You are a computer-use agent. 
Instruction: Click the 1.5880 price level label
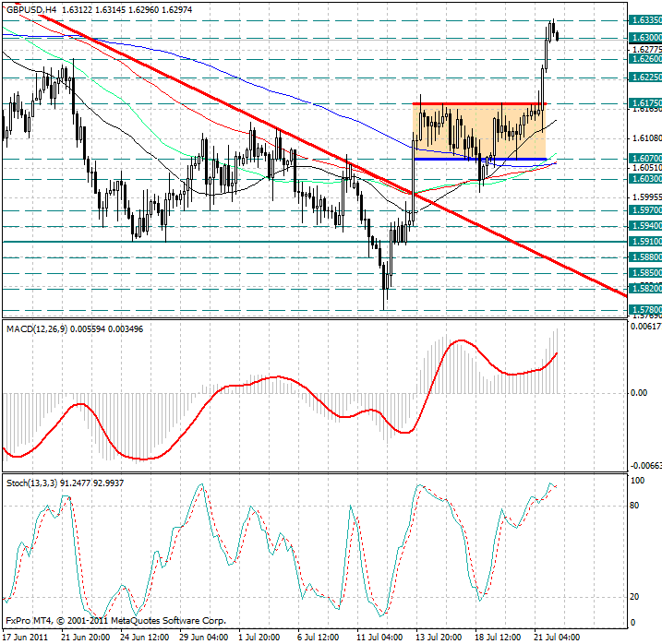[x=645, y=257]
